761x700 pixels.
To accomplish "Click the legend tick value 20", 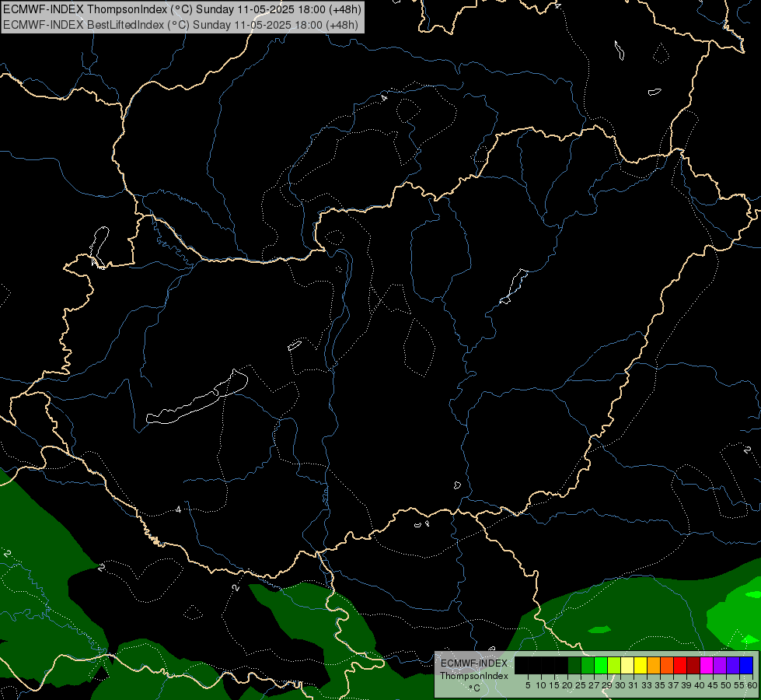I will [567, 685].
